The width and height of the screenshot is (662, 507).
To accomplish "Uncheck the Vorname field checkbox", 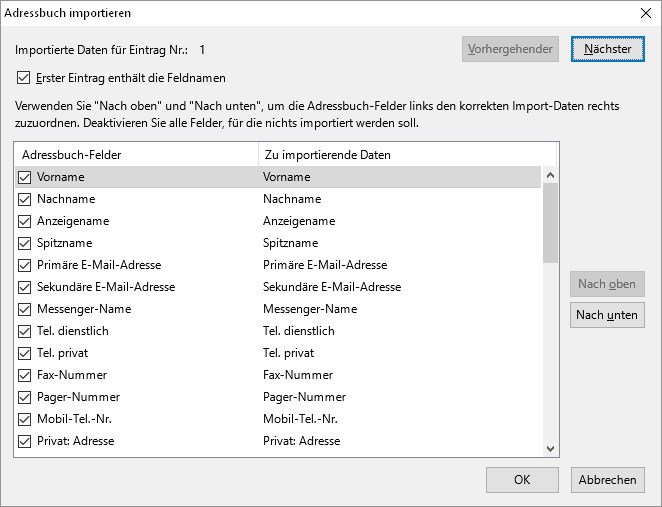I will (x=24, y=177).
